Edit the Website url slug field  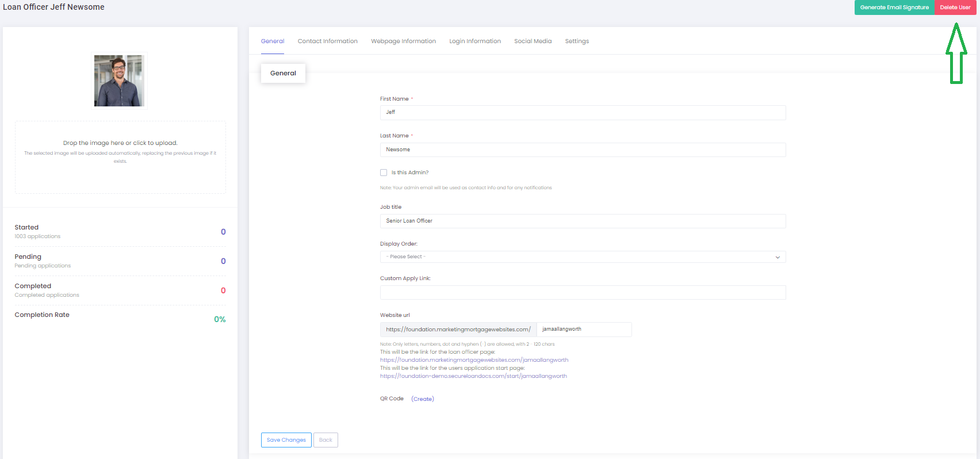583,330
